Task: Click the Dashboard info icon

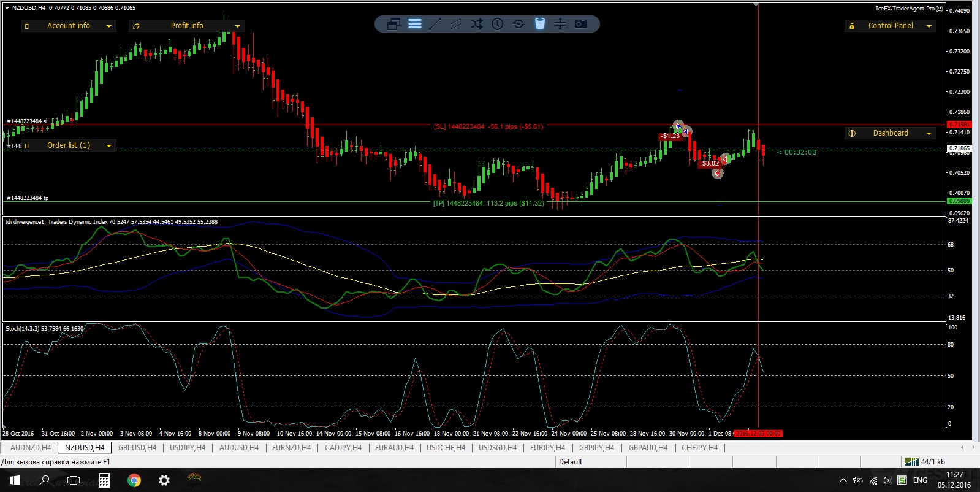Action: click(x=852, y=133)
